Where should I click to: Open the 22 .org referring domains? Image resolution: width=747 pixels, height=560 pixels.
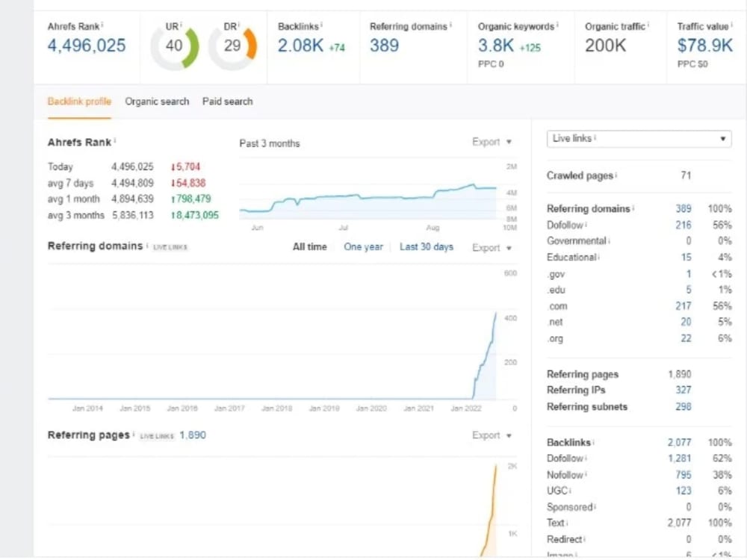686,338
